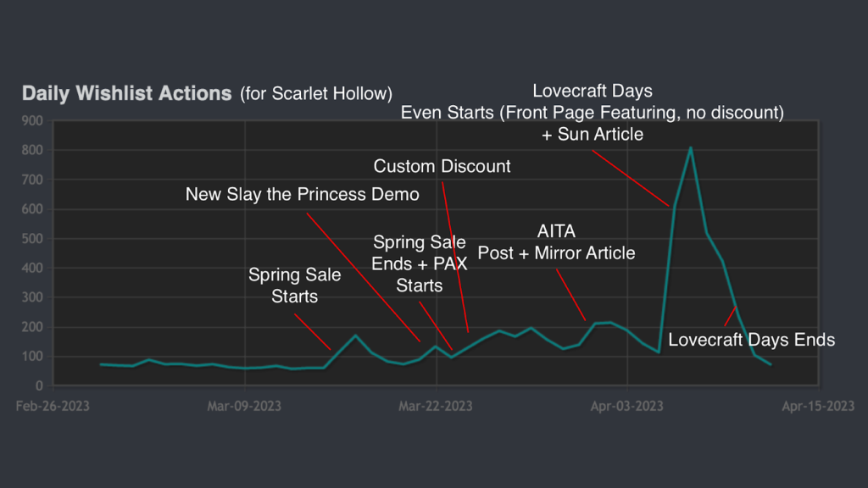The width and height of the screenshot is (868, 488).
Task: Click the Custom Discount annotation label
Action: (x=442, y=166)
